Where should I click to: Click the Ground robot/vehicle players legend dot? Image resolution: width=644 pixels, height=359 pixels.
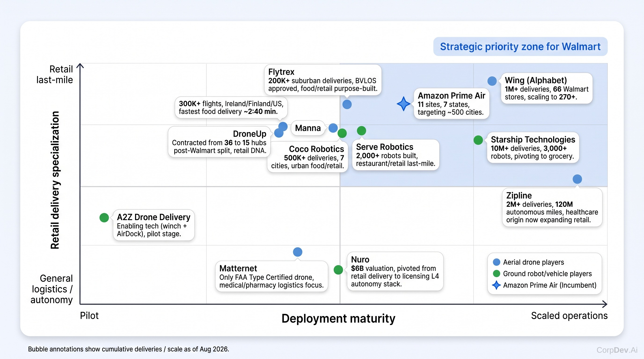coord(496,274)
